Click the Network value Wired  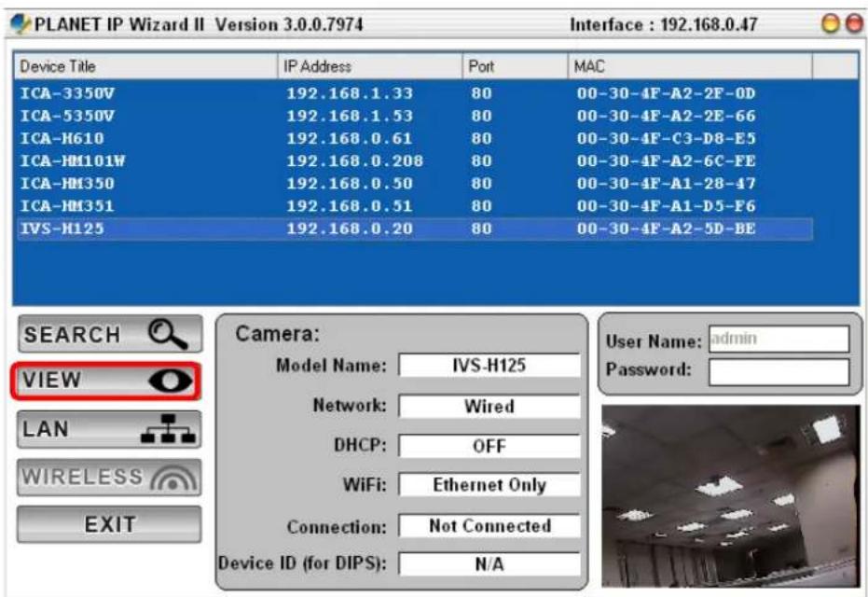coord(489,407)
